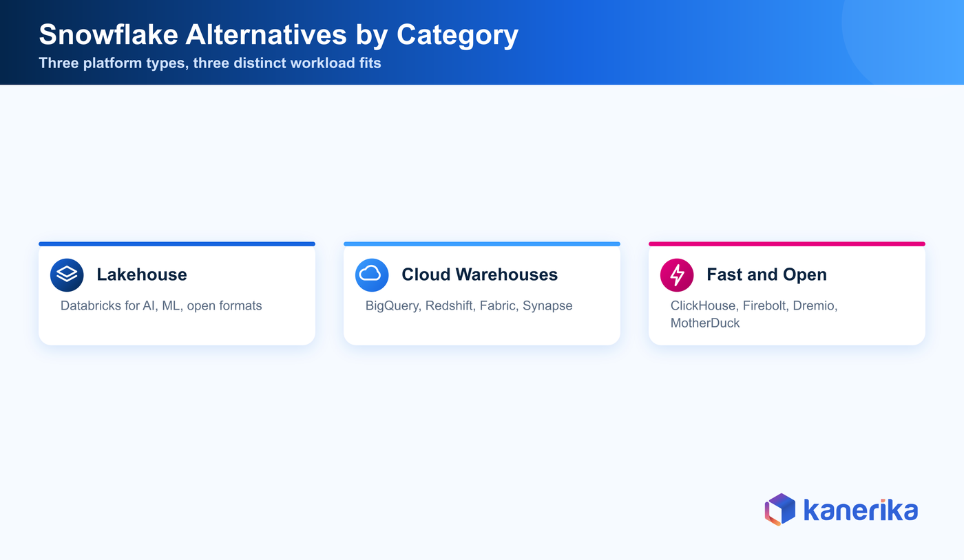The image size is (964, 560).
Task: Click the subtitle "Three platform types, three distinct workload fits"
Action: click(210, 63)
